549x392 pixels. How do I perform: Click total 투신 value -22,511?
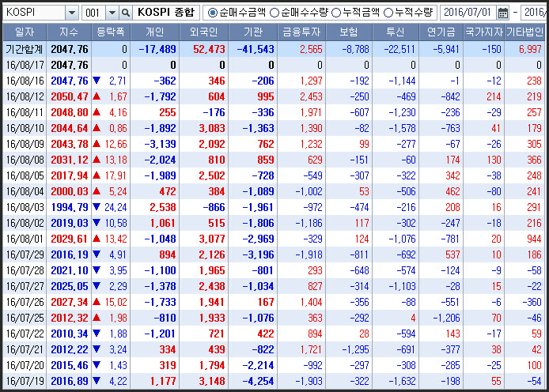[399, 49]
